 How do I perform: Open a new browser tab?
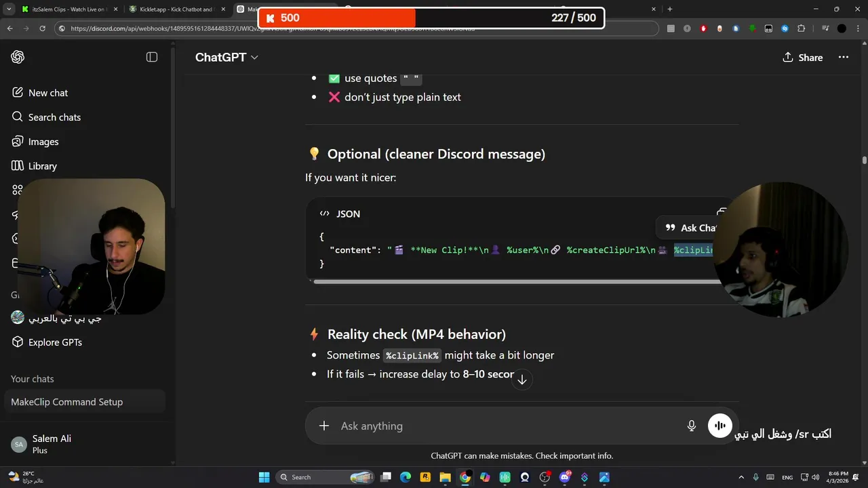[670, 9]
